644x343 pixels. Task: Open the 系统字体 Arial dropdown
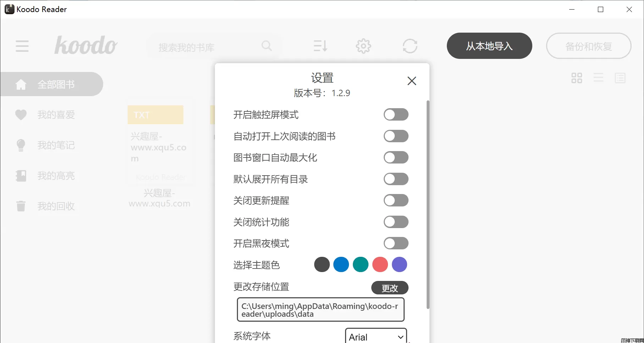coord(376,337)
